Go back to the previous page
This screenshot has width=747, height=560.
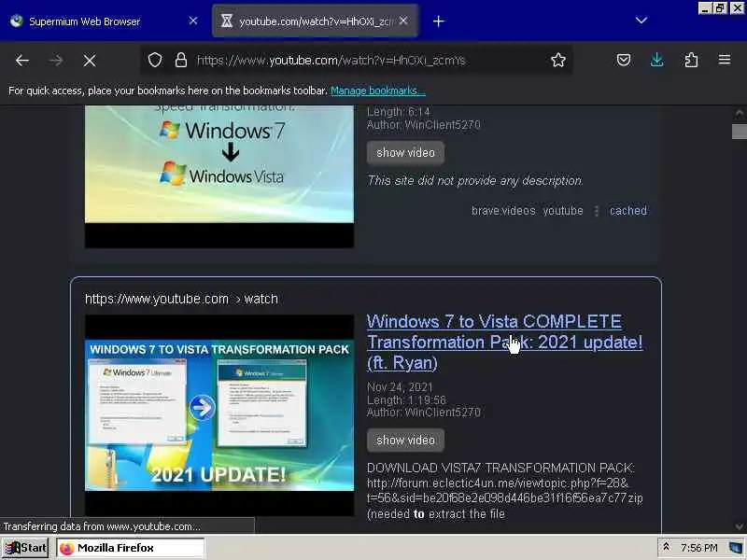tap(21, 61)
